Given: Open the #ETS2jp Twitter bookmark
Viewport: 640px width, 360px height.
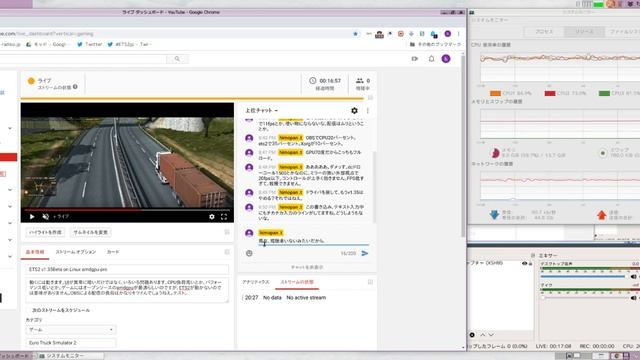Looking at the screenshot, I should point(129,44).
